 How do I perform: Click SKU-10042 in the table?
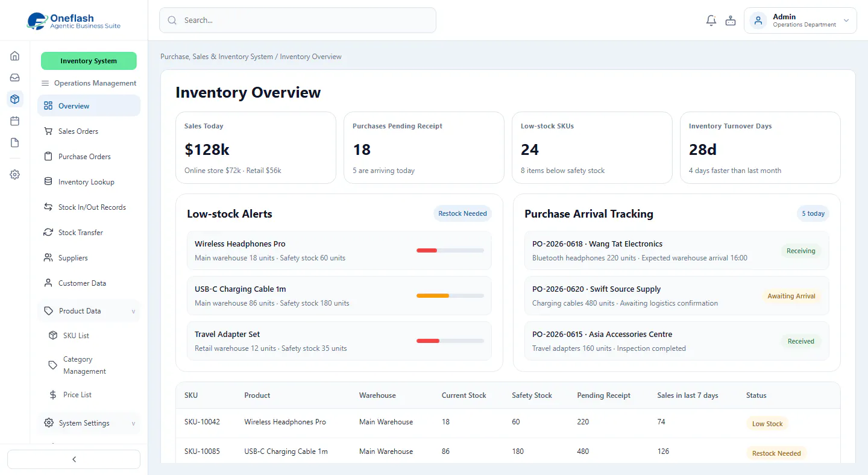coord(202,422)
